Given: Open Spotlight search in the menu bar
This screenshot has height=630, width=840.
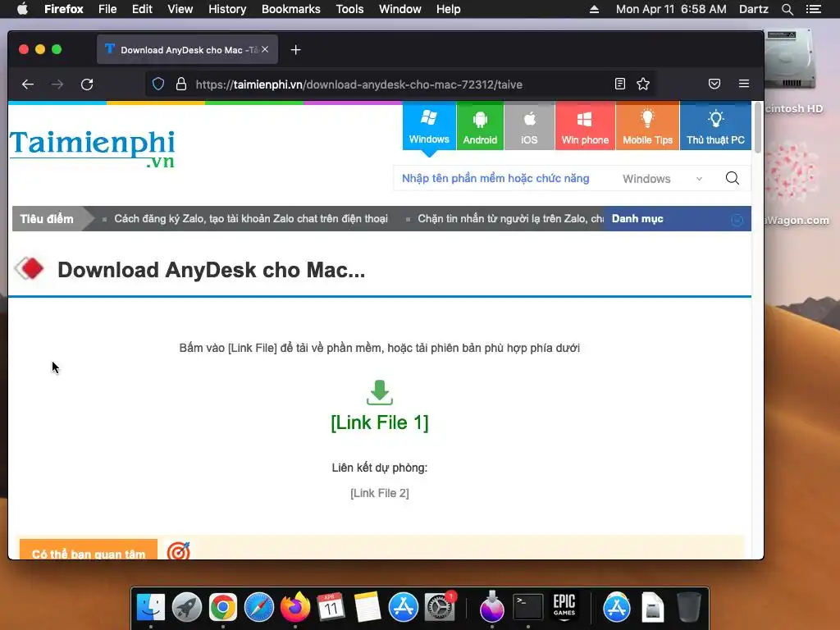Looking at the screenshot, I should 787,9.
